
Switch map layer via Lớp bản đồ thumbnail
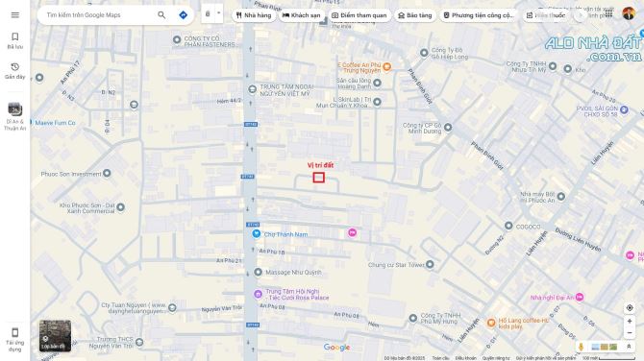click(55, 336)
